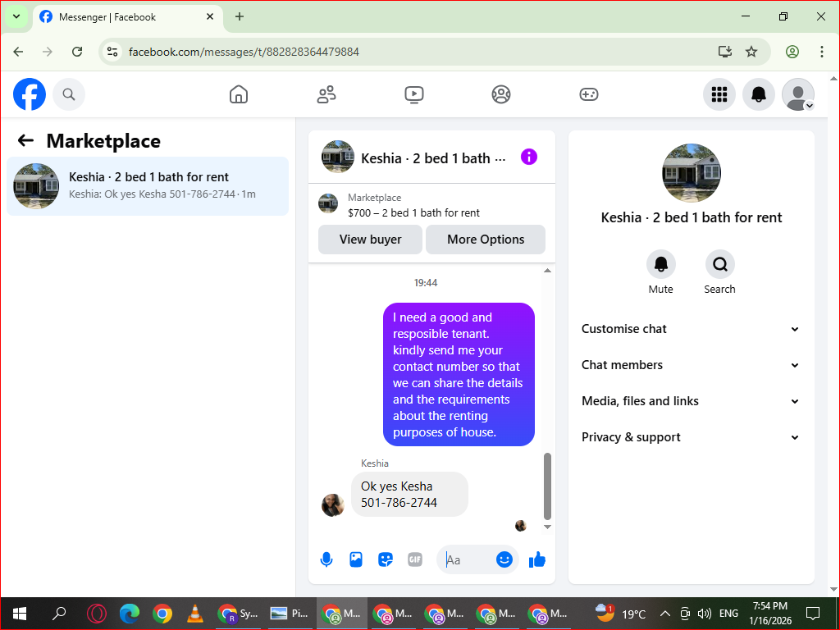Expand Customise chat section
The width and height of the screenshot is (840, 630).
(691, 329)
